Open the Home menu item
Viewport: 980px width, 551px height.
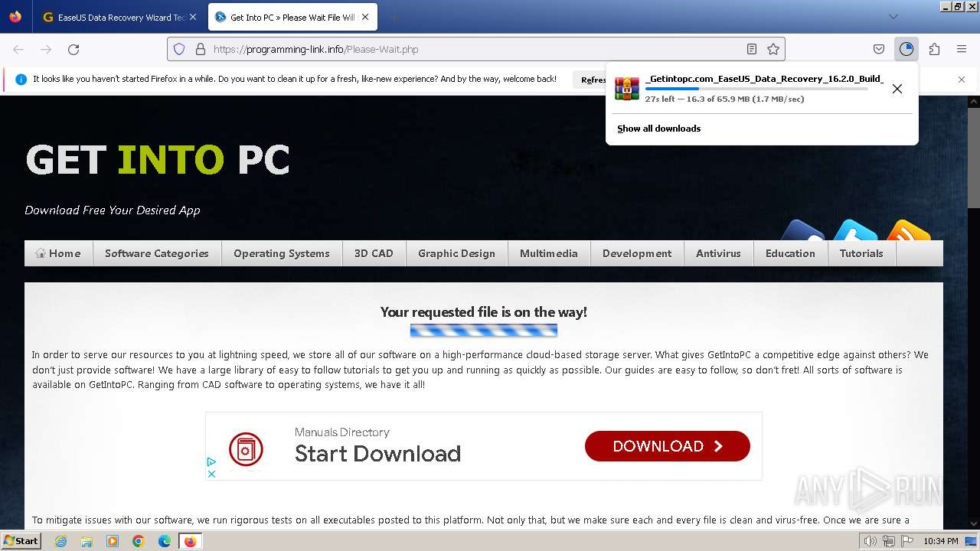click(58, 253)
